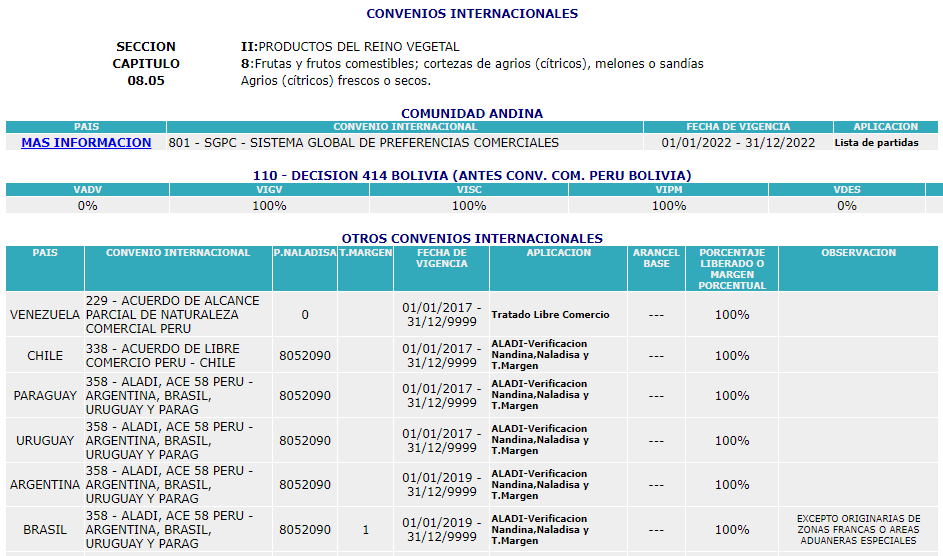Select the URUGUAY country cell
Screen dimensions: 943x556
tap(45, 441)
